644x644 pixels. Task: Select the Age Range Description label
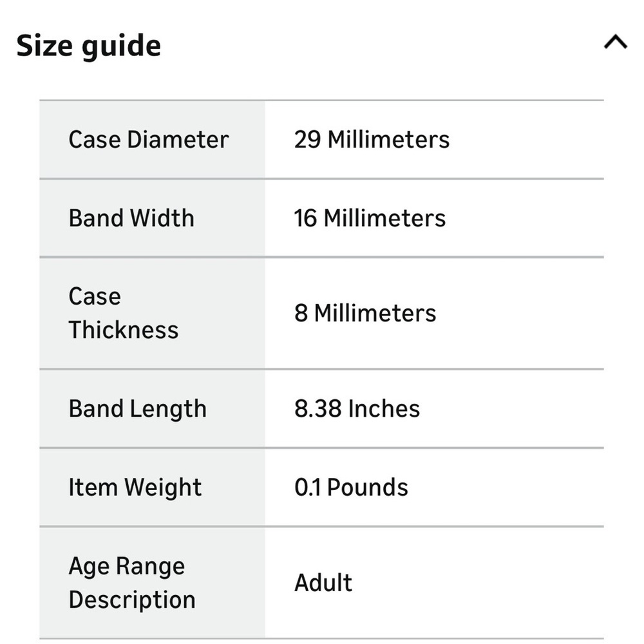pos(132,583)
